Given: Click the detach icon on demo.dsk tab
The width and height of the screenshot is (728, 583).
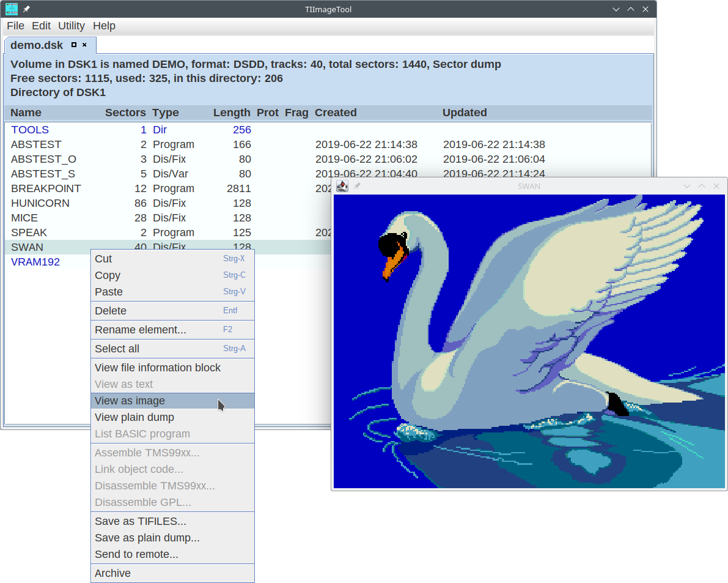Looking at the screenshot, I should point(74,45).
